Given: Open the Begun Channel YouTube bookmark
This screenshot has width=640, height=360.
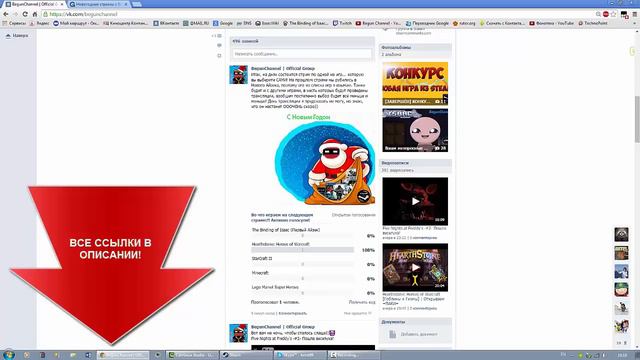Looking at the screenshot, I should click(378, 23).
